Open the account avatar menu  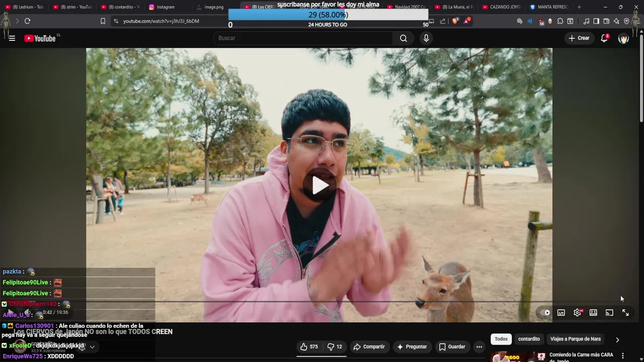point(623,38)
